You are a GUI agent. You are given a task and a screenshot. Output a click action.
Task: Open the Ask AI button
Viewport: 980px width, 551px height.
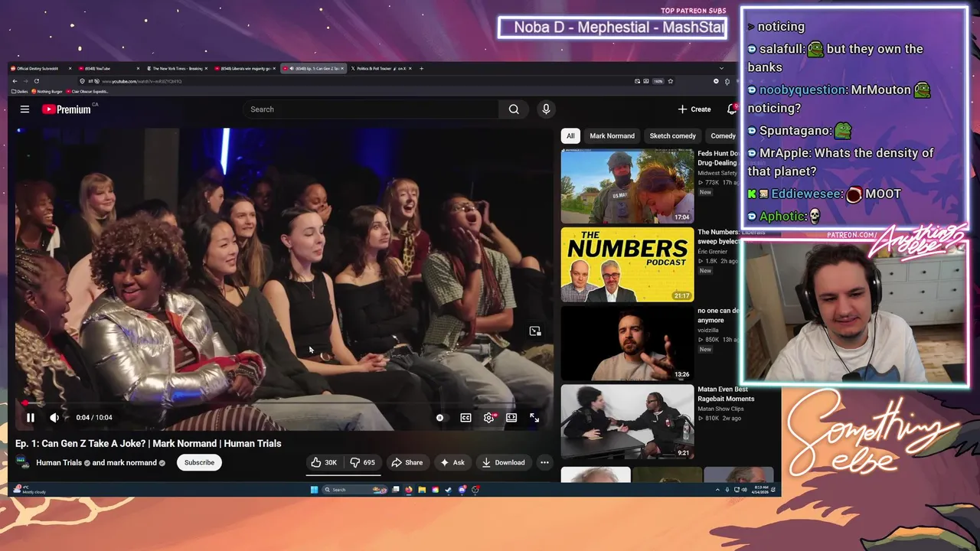click(452, 462)
